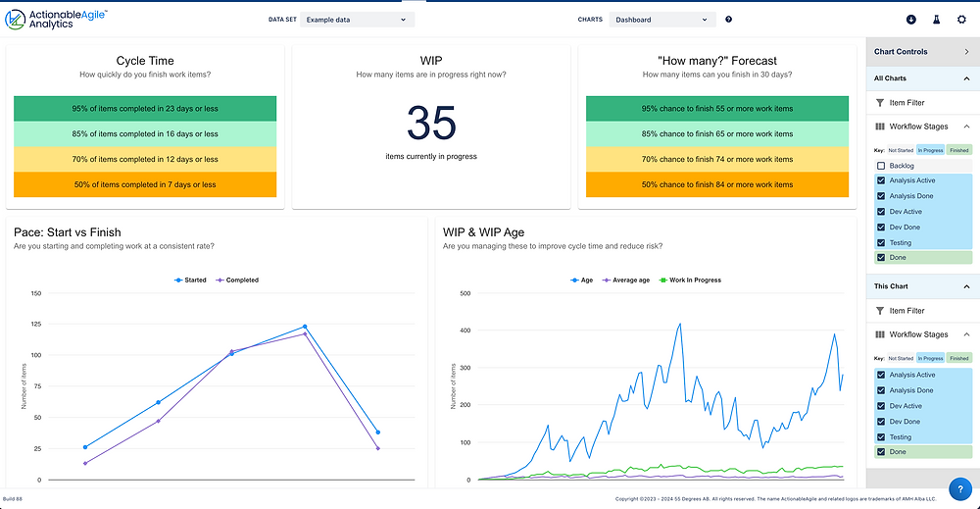Click the help icon beside Charts dropdown
This screenshot has width=980, height=509.
click(728, 20)
